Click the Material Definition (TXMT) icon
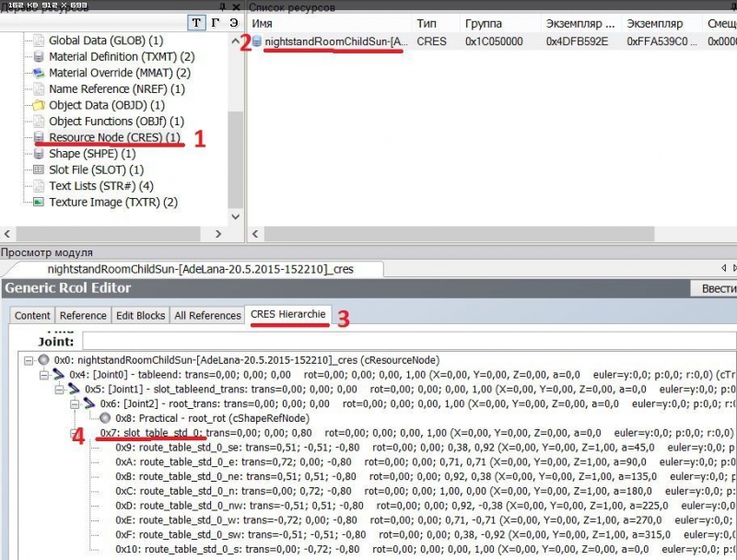Viewport: 737px width, 560px height. point(39,57)
